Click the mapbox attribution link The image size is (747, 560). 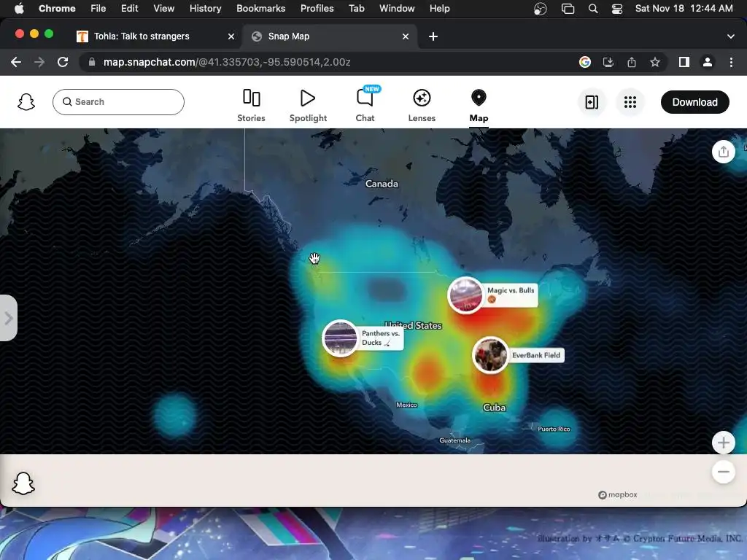pyautogui.click(x=617, y=495)
